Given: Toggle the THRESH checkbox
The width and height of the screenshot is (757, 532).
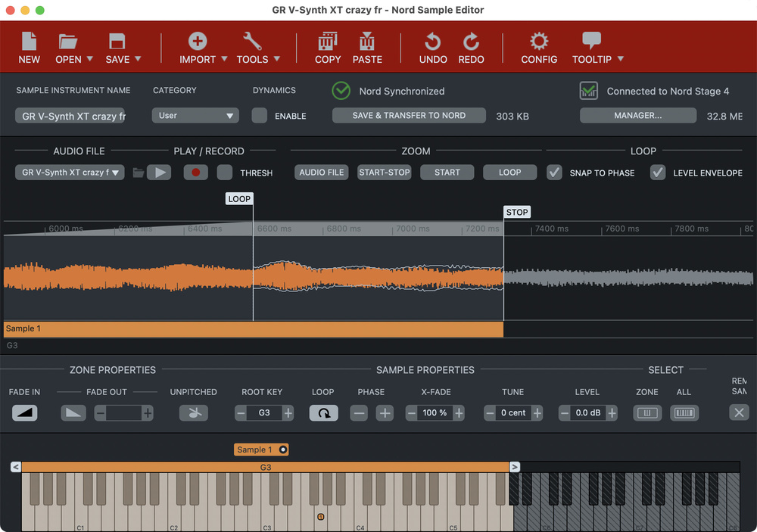Looking at the screenshot, I should click(x=225, y=173).
